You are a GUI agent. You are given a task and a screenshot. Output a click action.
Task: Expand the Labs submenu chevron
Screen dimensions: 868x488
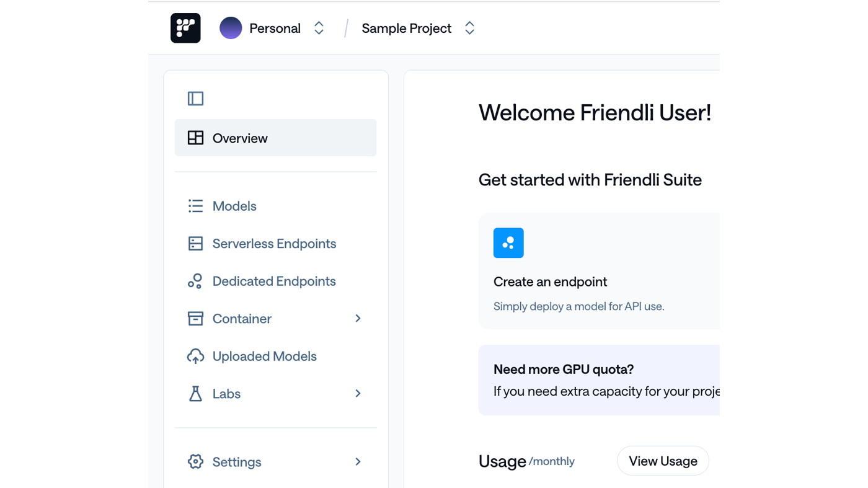pos(358,394)
